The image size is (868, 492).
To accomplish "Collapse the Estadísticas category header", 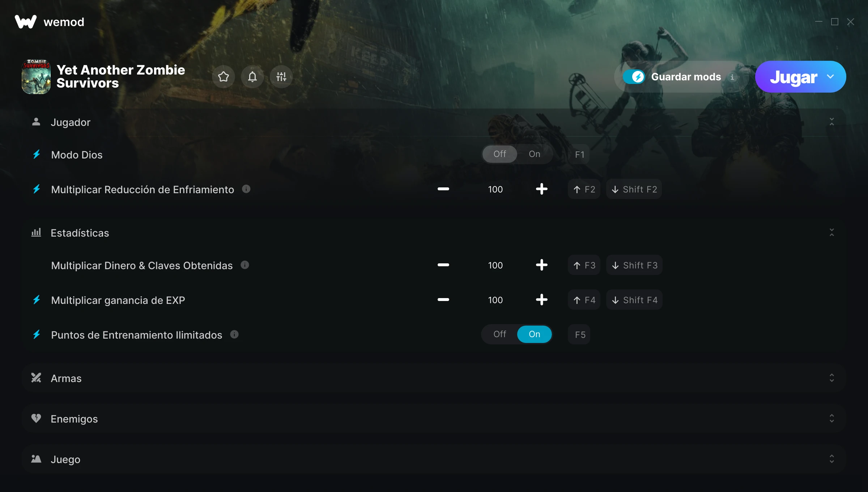I will point(434,233).
